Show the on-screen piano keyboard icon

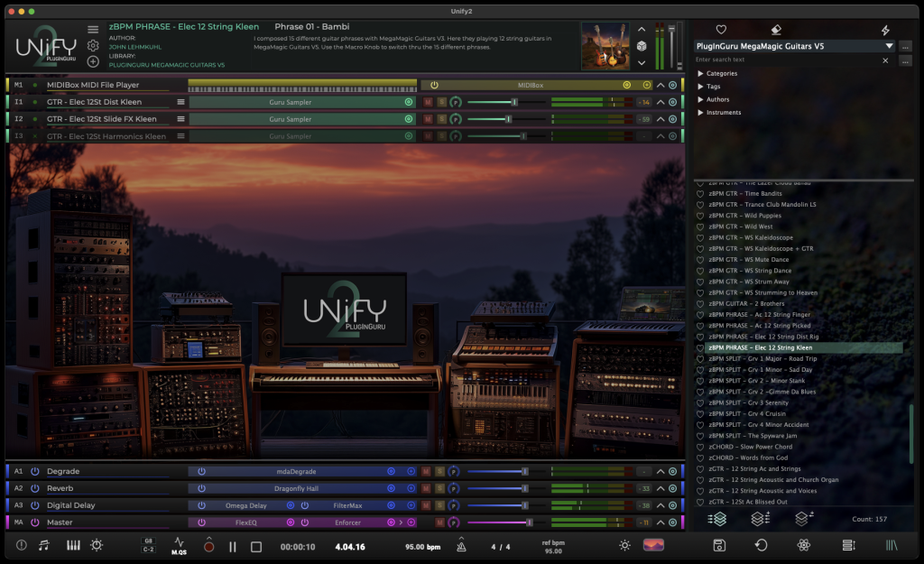[73, 545]
